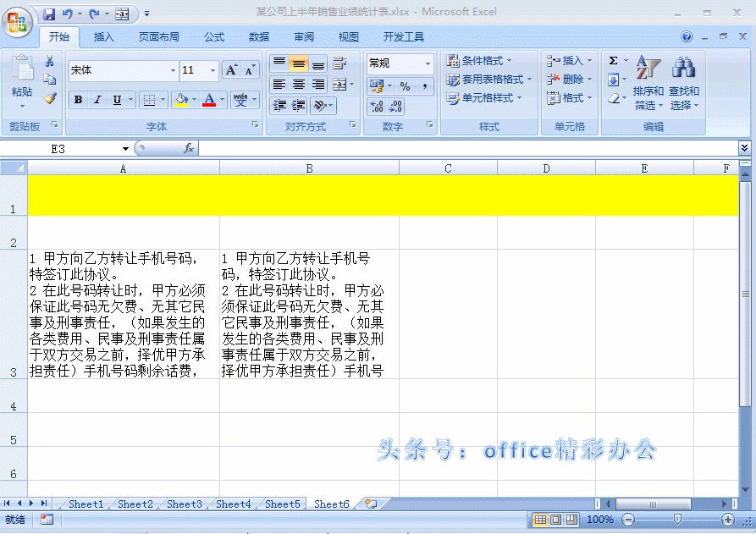This screenshot has width=756, height=534.
Task: Open 单元格样式 dropdown
Action: tap(484, 98)
